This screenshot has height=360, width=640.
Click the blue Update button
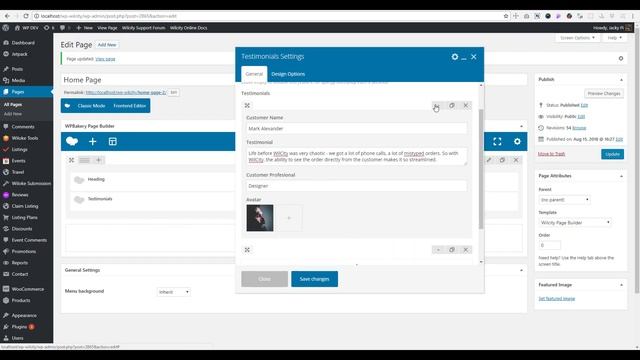(612, 154)
